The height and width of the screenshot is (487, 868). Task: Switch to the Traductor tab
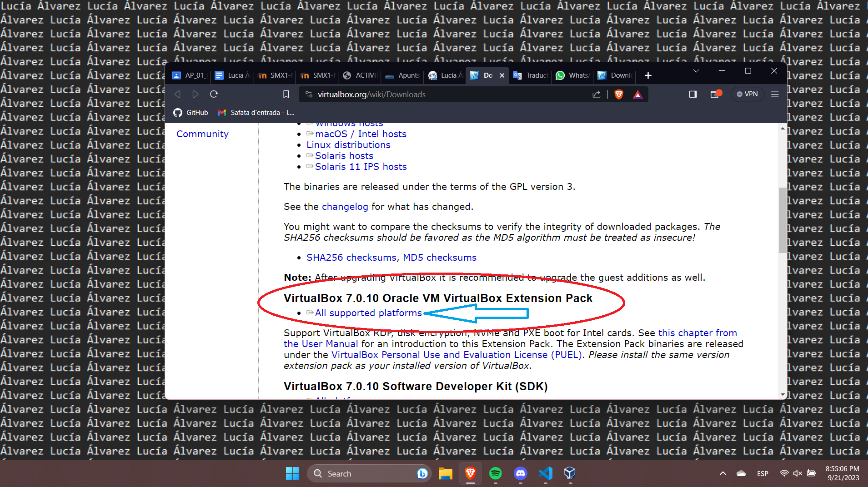(532, 75)
